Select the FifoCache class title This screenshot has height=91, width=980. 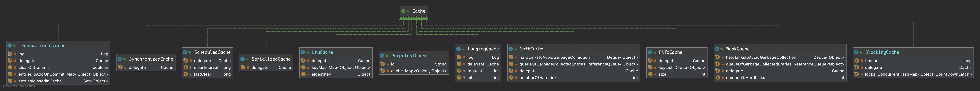[x=670, y=52]
